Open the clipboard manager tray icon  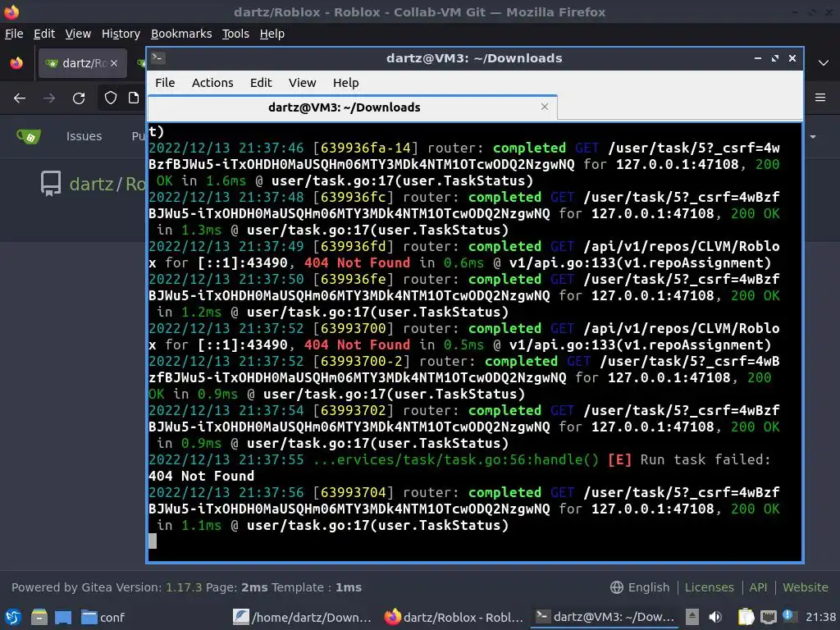coord(746,617)
